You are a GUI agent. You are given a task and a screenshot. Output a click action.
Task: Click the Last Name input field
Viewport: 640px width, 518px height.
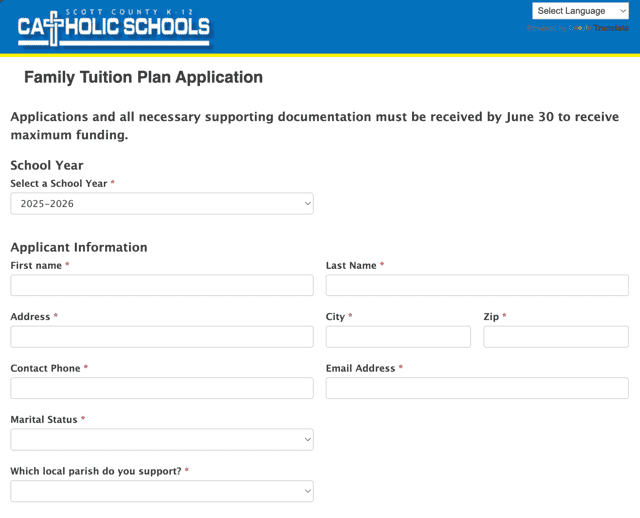tap(477, 285)
